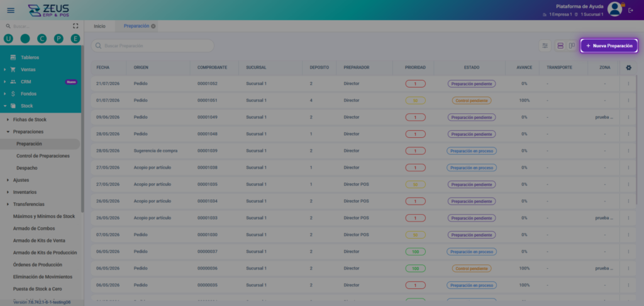Open table column settings gear icon
The image size is (644, 306).
628,67
